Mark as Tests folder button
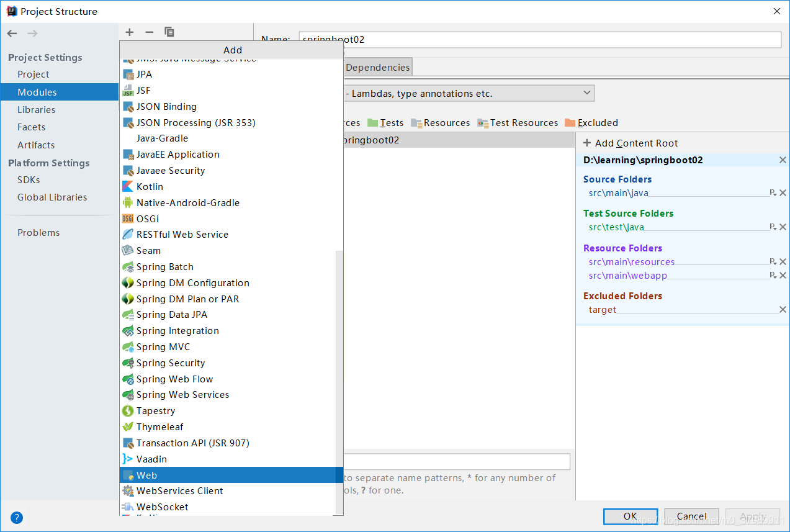Image resolution: width=790 pixels, height=532 pixels. (x=385, y=123)
